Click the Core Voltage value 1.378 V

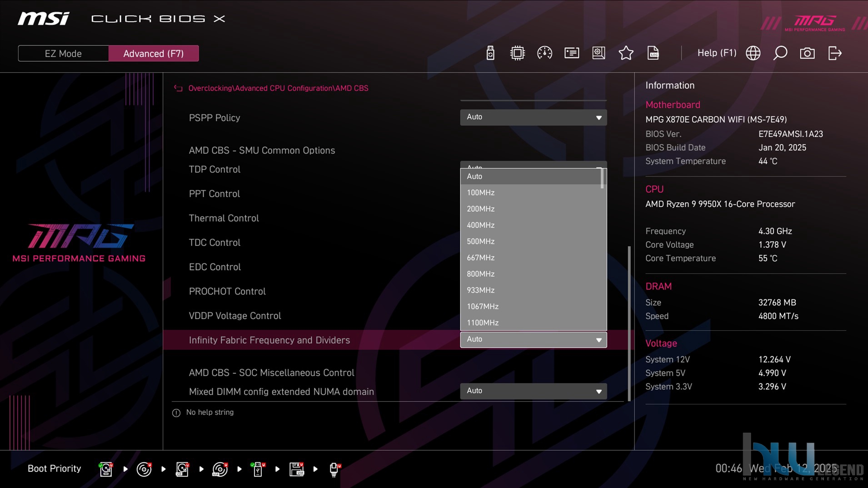click(x=772, y=245)
